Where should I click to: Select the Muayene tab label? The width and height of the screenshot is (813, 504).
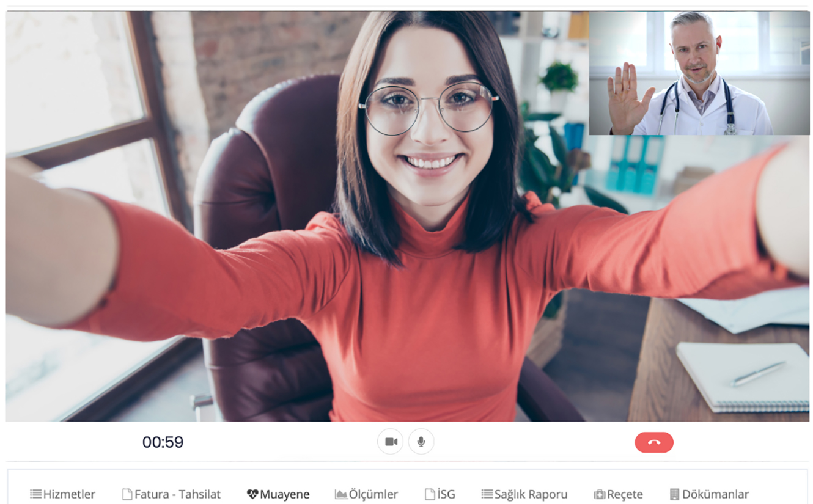(285, 494)
